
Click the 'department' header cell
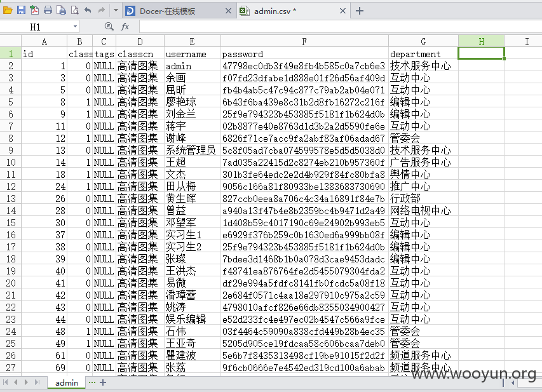click(423, 54)
